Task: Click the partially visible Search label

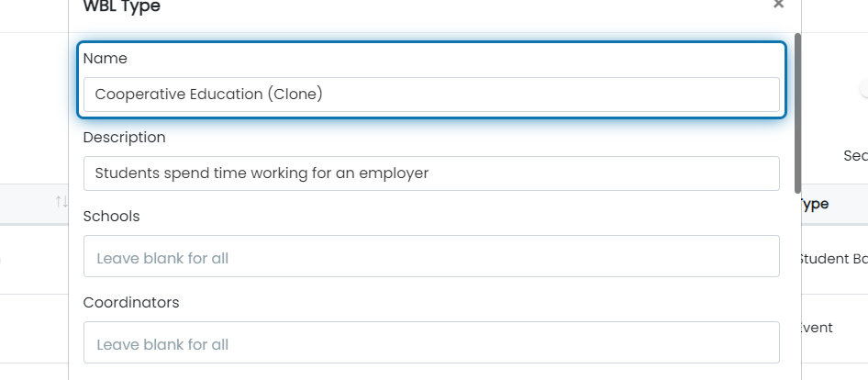Action: (856, 156)
